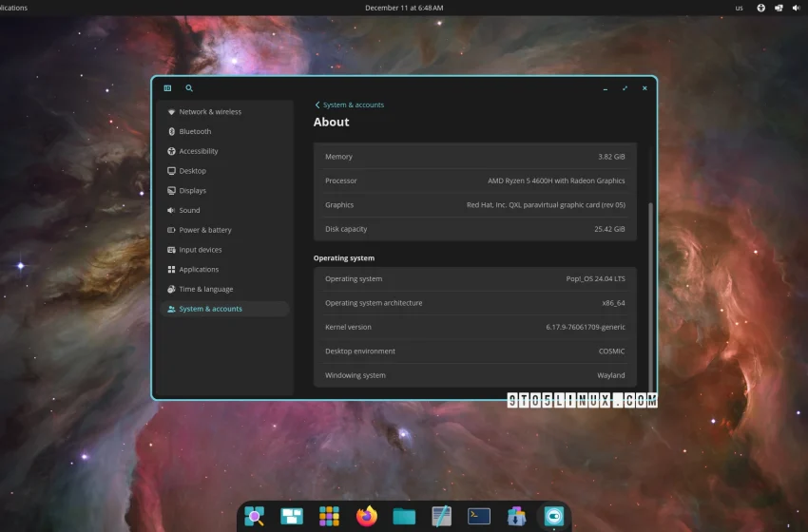Viewport: 808px width, 532px height.
Task: Click the Pop!_OS 24.04 LTS value
Action: point(595,278)
